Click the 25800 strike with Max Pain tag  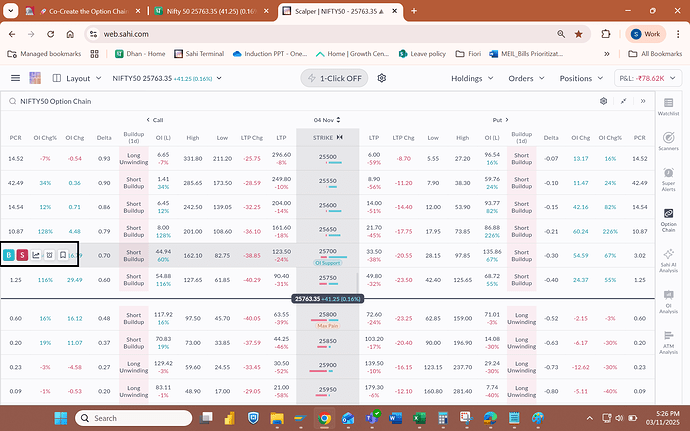[x=328, y=318]
